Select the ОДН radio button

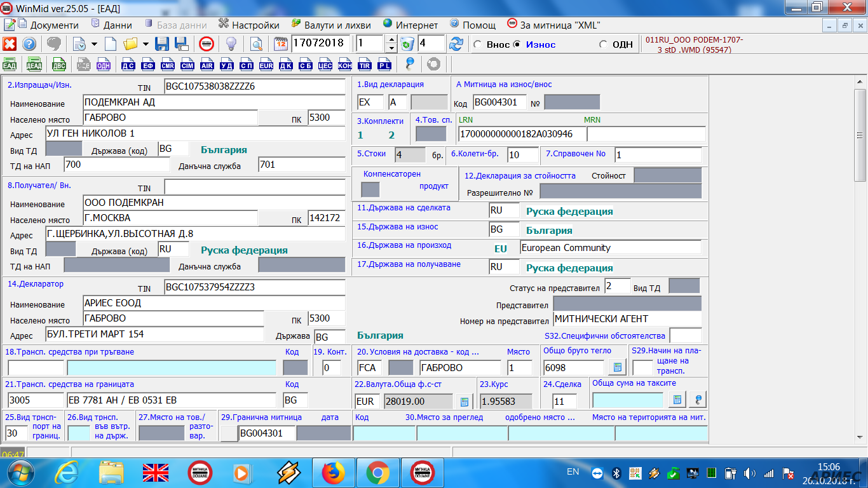(603, 44)
